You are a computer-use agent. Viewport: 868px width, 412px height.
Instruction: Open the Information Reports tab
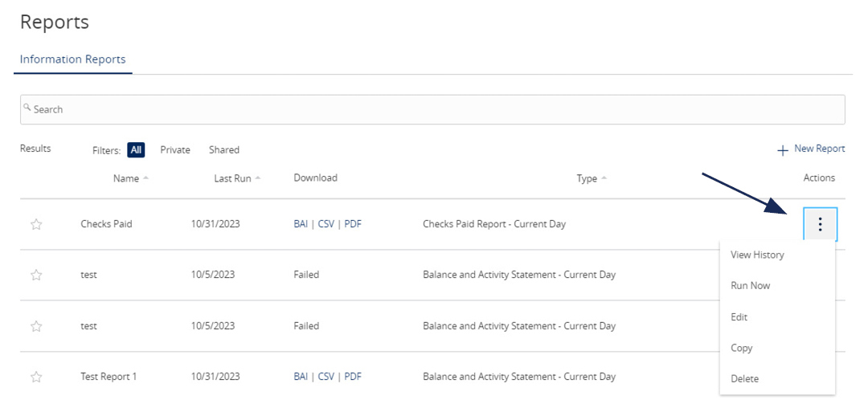click(x=72, y=59)
